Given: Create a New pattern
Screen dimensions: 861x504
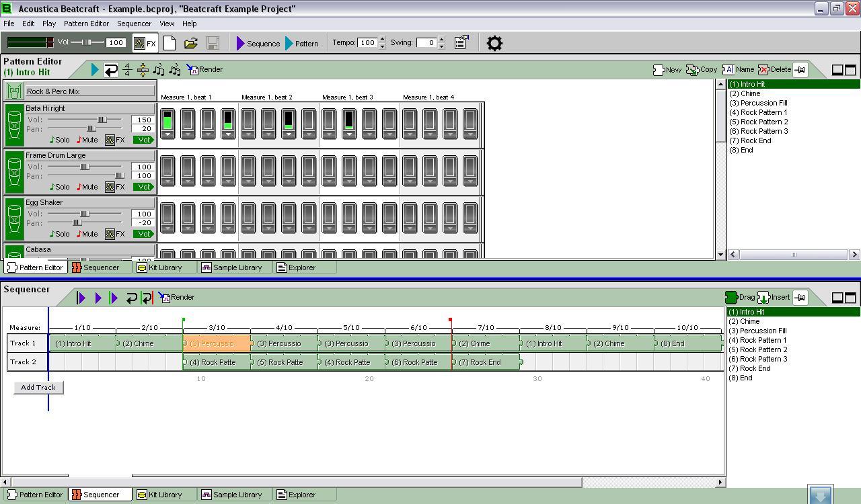Looking at the screenshot, I should pyautogui.click(x=667, y=69).
